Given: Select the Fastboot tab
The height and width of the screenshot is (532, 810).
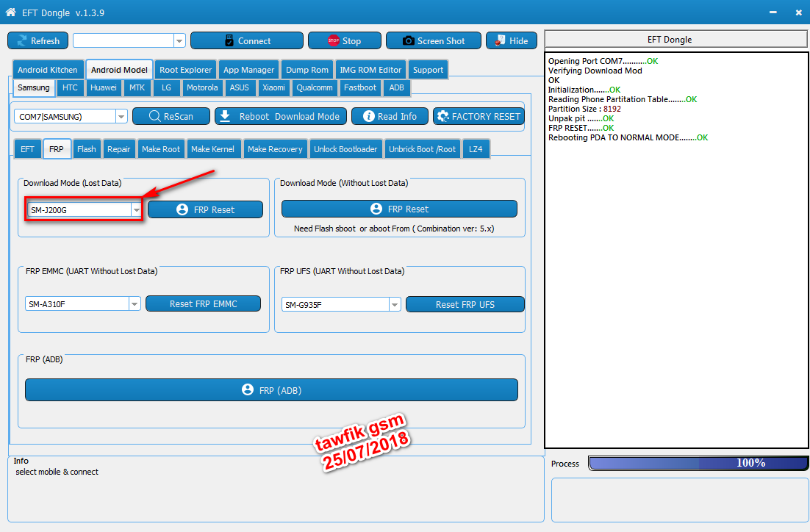Looking at the screenshot, I should [360, 87].
